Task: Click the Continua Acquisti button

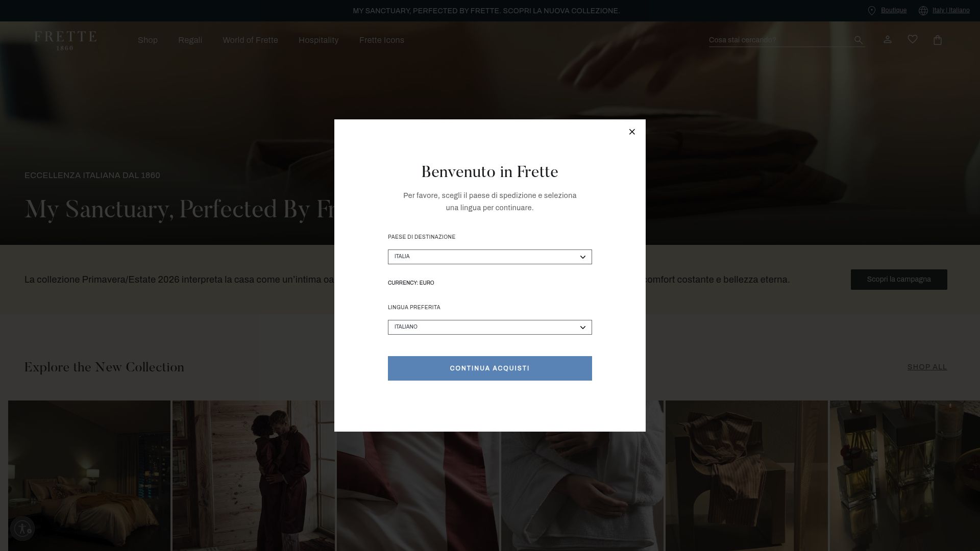Action: coord(490,368)
